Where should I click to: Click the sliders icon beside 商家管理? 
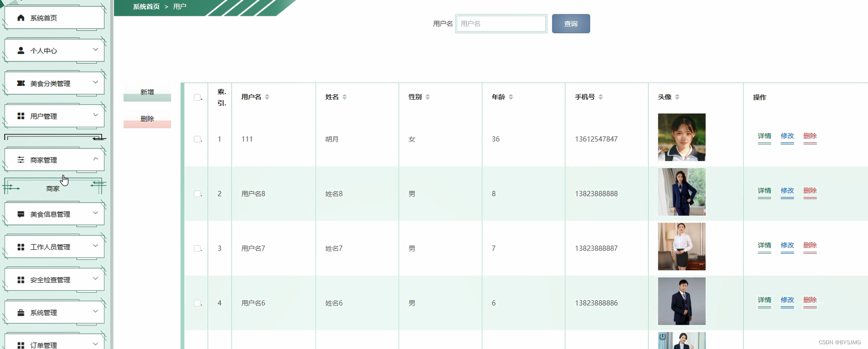point(20,160)
